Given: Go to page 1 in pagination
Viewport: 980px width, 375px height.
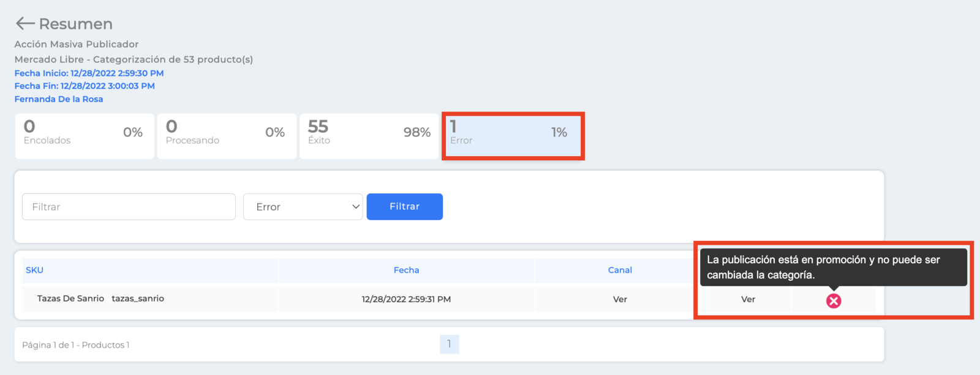Looking at the screenshot, I should click(449, 344).
